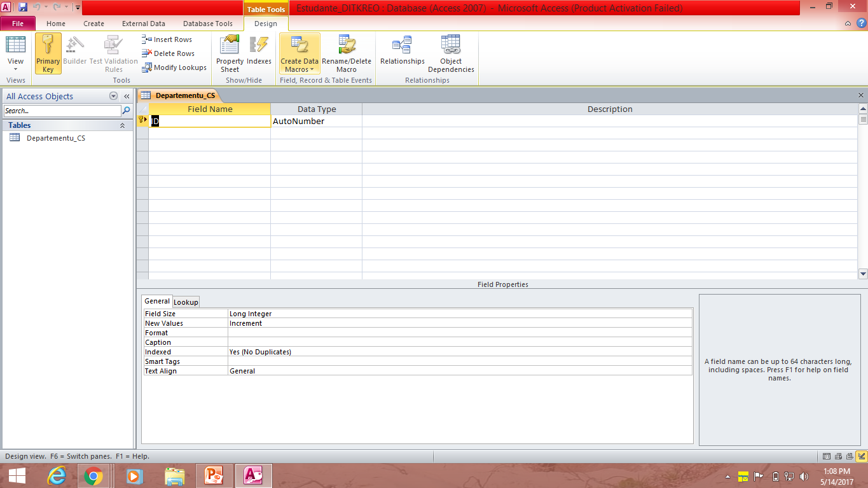Viewport: 868px width, 488px height.
Task: Click the Departementu_CS table icon in navigation pane
Action: 15,137
